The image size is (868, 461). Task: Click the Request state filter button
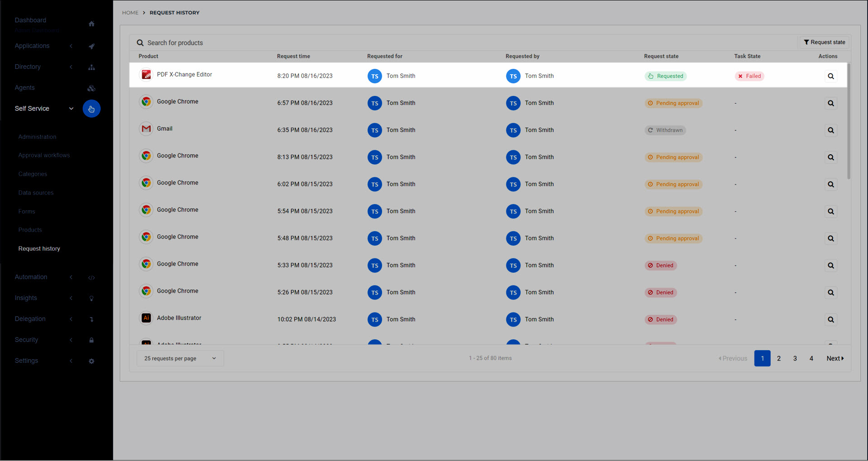[x=824, y=43]
